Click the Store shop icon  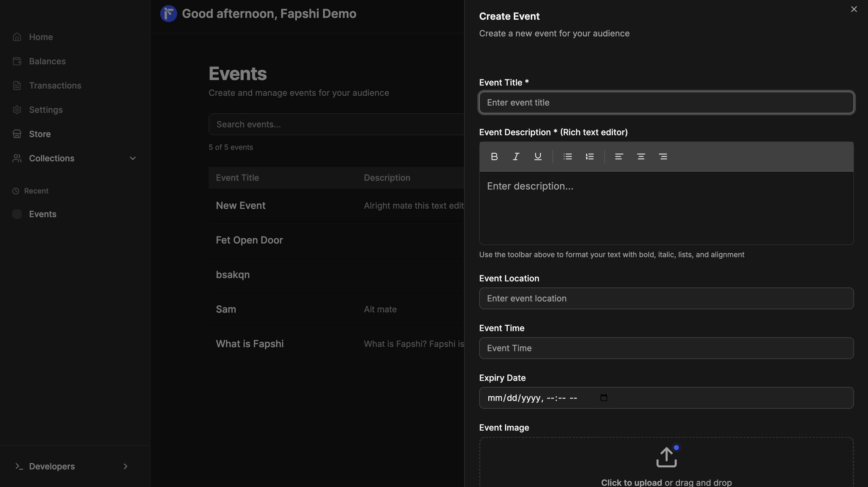point(17,134)
